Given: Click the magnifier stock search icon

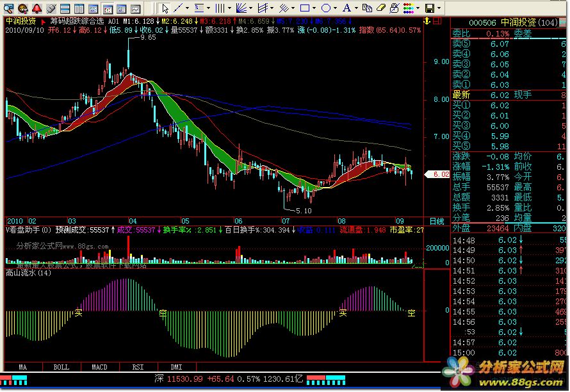Looking at the screenshot, I should click(x=8, y=8).
